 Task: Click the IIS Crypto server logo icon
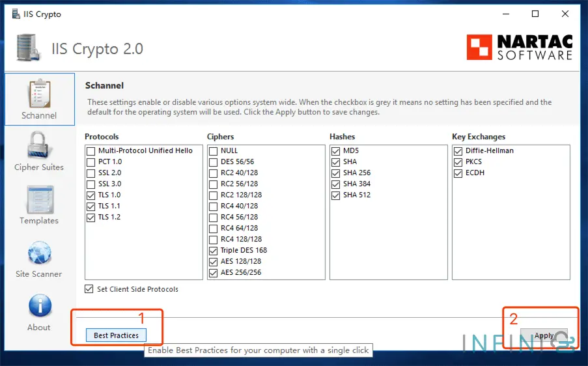[x=28, y=48]
